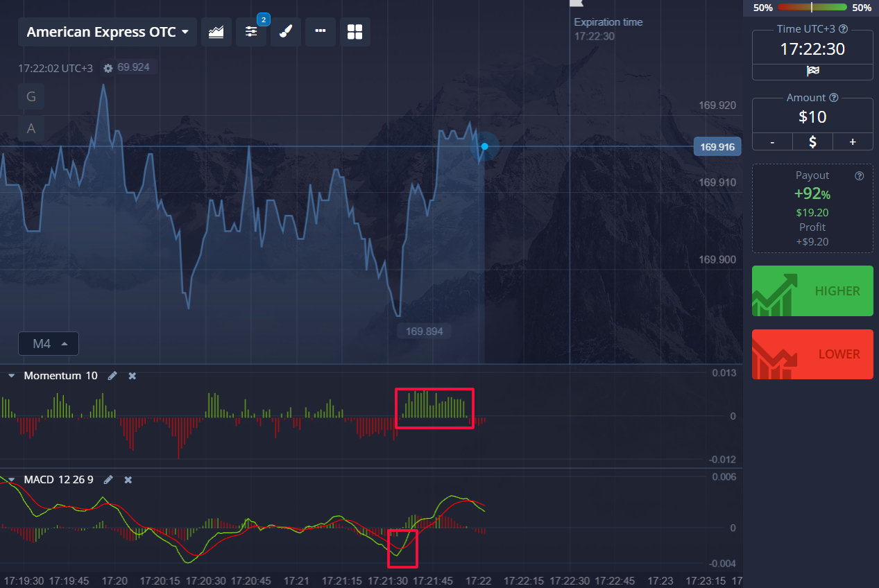Select the drawing brush tool
879x588 pixels.
point(286,32)
